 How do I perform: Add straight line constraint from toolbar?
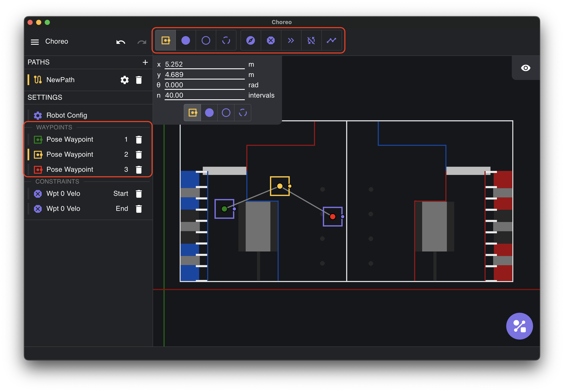pos(331,40)
